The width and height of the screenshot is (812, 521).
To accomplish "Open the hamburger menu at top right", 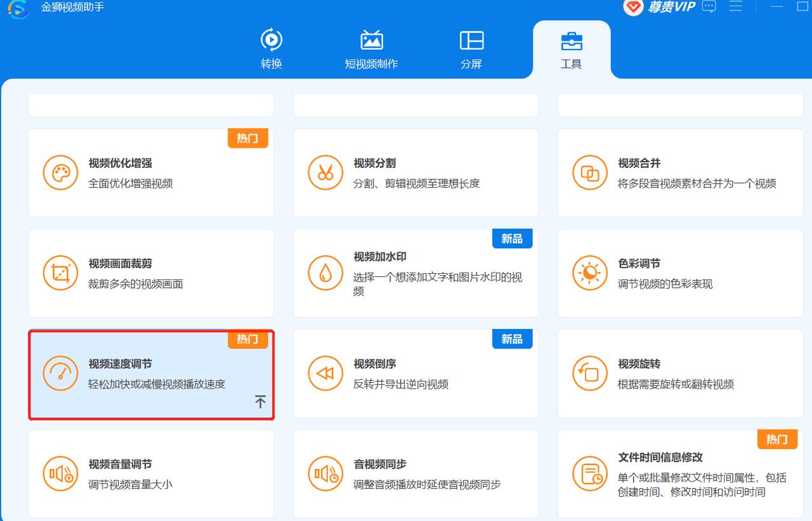I will click(736, 7).
